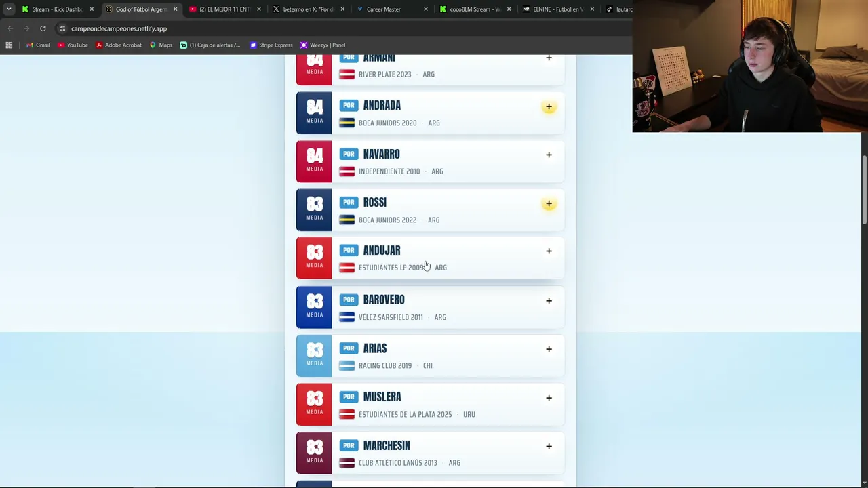
Task: Click the browser reload icon
Action: (x=43, y=28)
